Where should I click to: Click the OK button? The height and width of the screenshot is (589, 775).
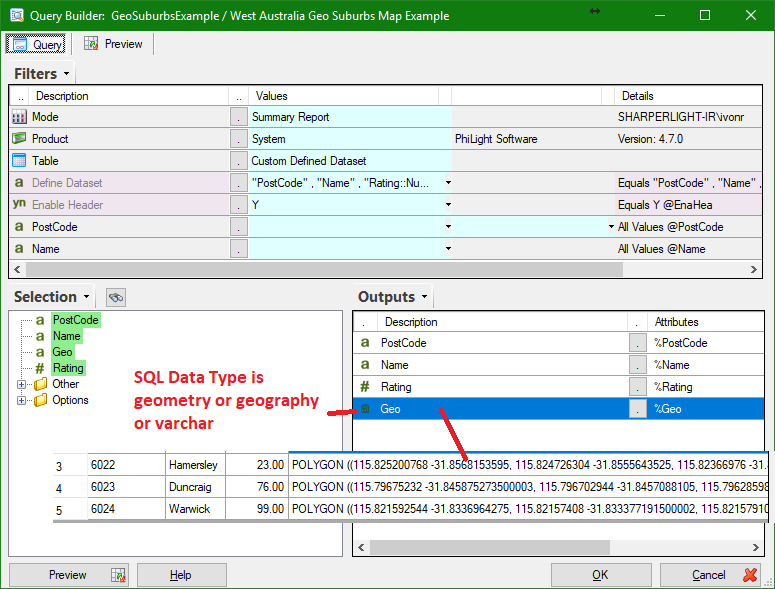tap(601, 575)
